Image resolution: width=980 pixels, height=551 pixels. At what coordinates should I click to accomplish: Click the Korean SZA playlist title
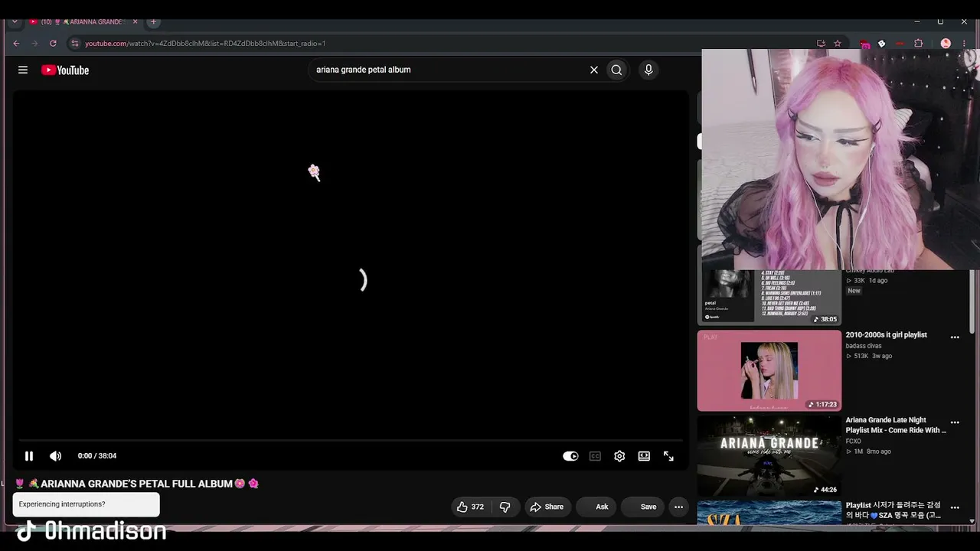click(x=893, y=510)
